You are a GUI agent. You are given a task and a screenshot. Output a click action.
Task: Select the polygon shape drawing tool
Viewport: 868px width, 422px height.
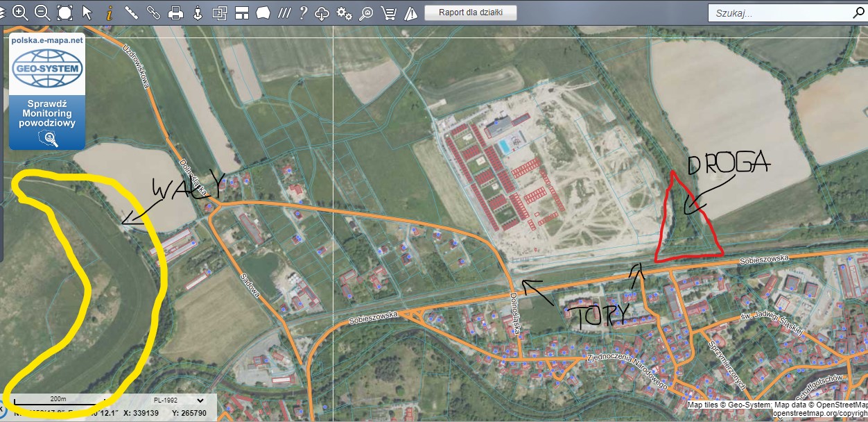[x=263, y=12]
